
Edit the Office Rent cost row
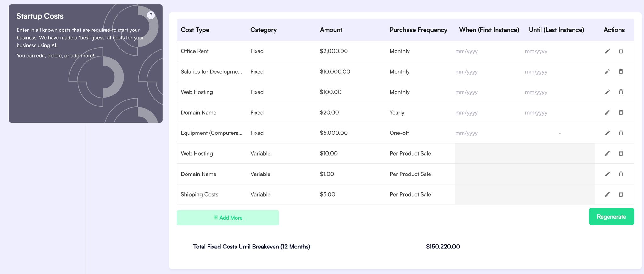point(607,51)
